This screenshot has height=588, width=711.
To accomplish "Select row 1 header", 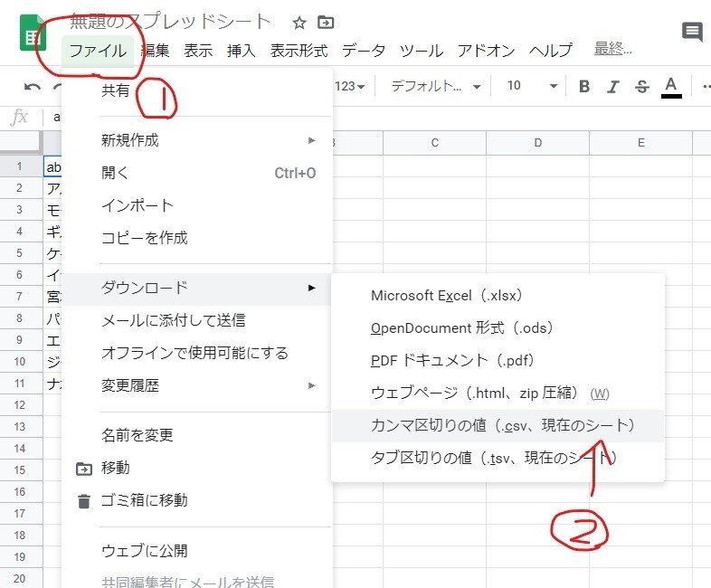I will (x=21, y=166).
